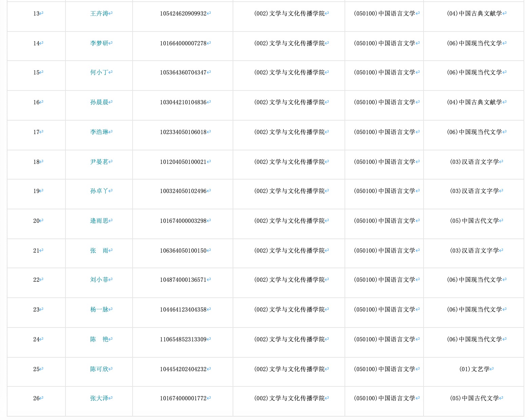Select the name 李梦研
The width and height of the screenshot is (529, 420).
point(99,43)
